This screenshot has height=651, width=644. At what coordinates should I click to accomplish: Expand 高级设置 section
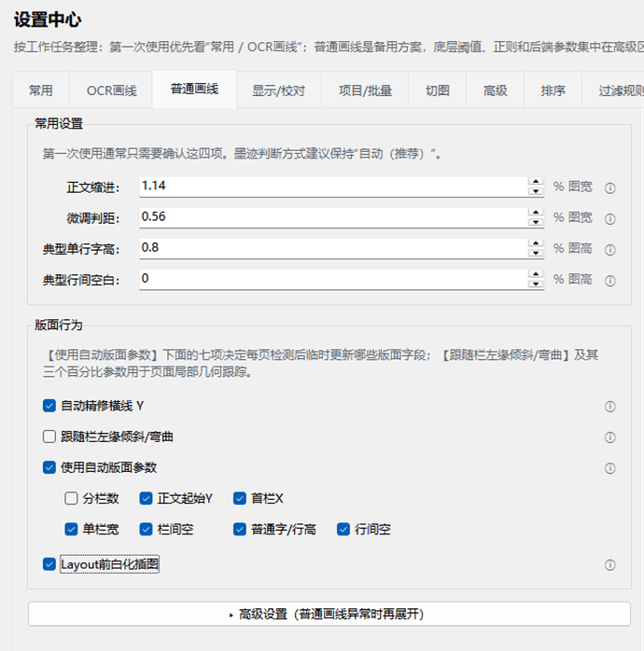(329, 614)
